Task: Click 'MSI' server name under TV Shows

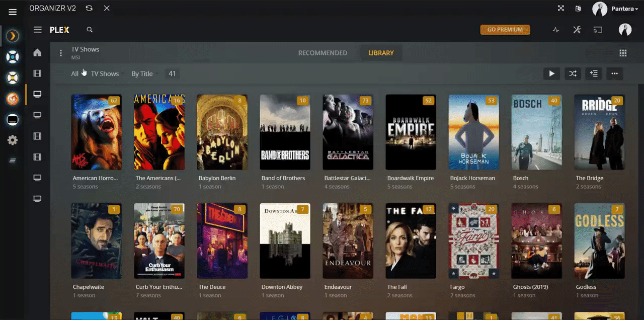Action: coord(75,58)
